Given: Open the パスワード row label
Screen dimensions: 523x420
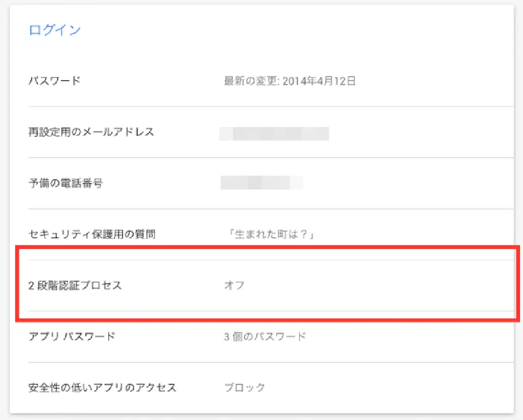Looking at the screenshot, I should pyautogui.click(x=54, y=81).
